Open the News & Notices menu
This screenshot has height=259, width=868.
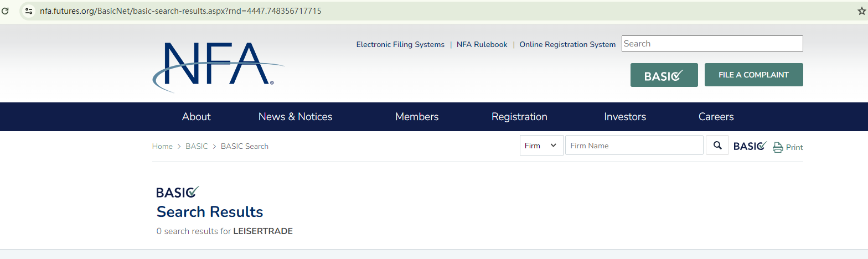point(295,117)
